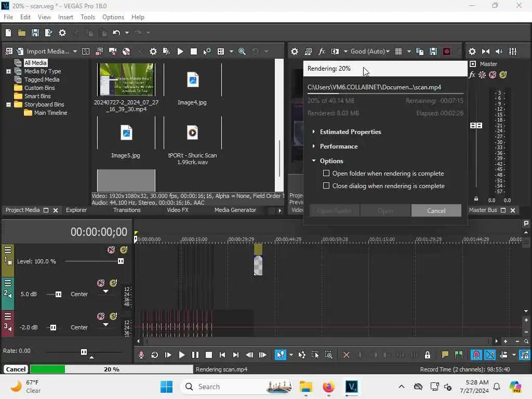532x399 pixels.
Task: Open Import Media dropdown arrow
Action: point(75,51)
